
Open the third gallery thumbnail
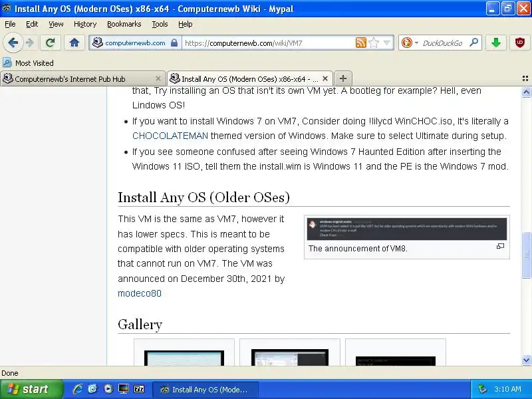396,361
